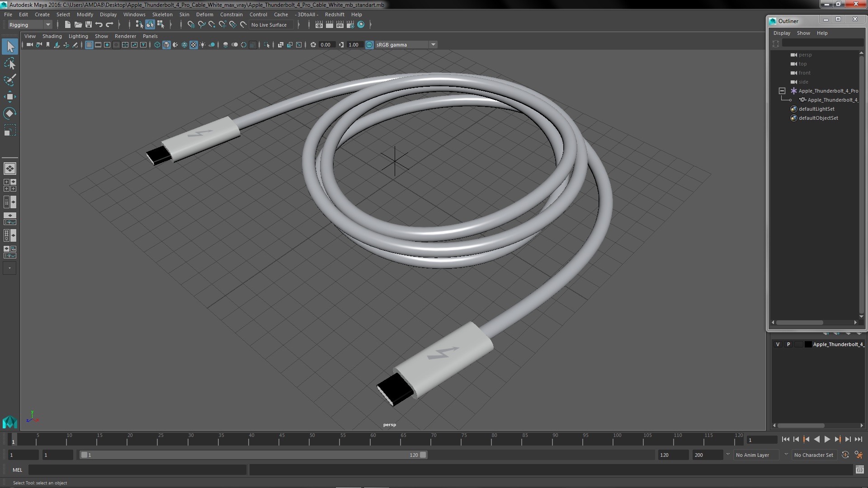Redo the last action
Viewport: 868px width, 488px height.
click(x=109, y=25)
